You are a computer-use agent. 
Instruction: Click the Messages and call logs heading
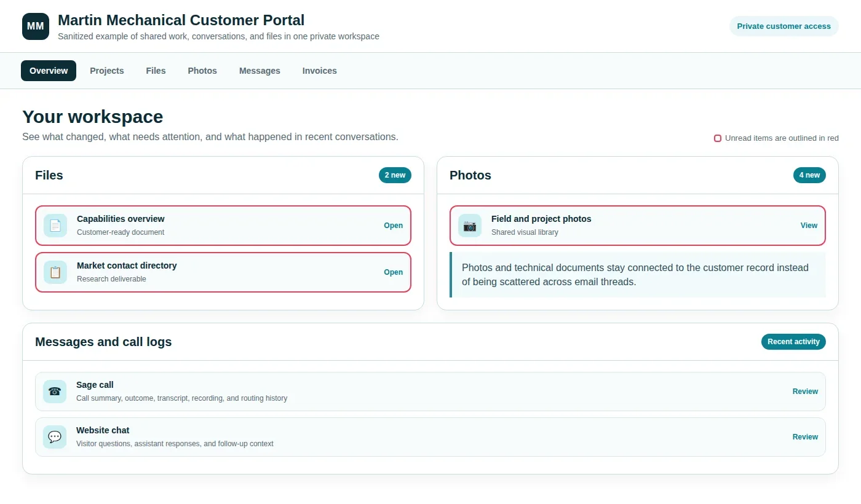point(103,342)
